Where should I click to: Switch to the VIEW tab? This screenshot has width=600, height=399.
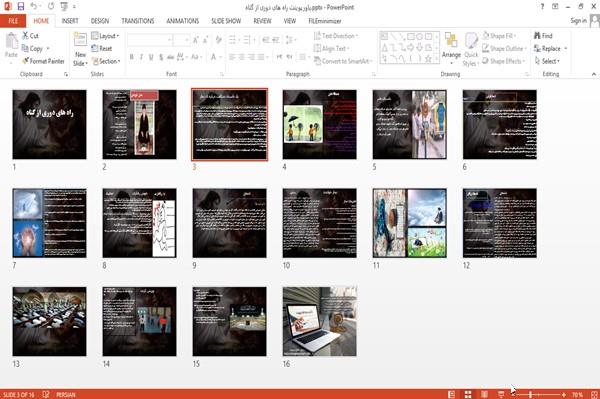pos(290,21)
